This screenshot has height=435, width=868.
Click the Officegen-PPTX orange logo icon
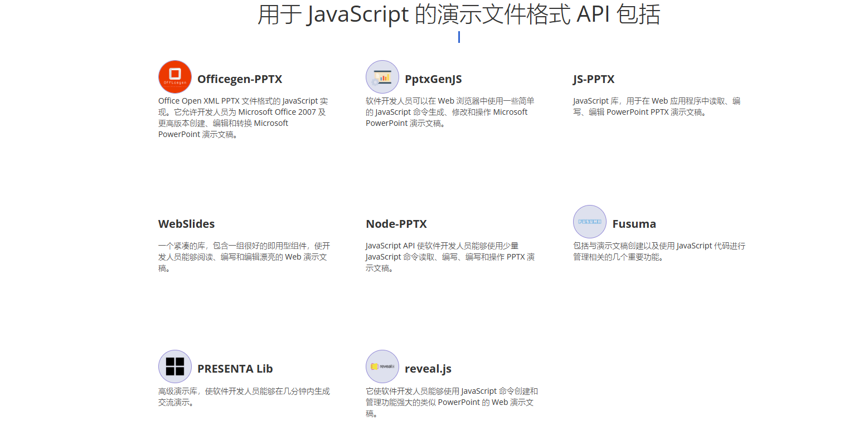coord(175,77)
